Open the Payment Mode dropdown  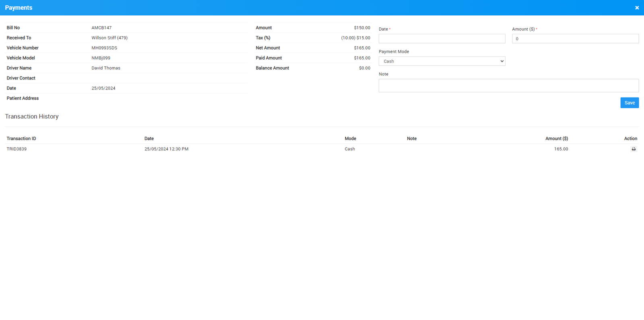pos(442,61)
